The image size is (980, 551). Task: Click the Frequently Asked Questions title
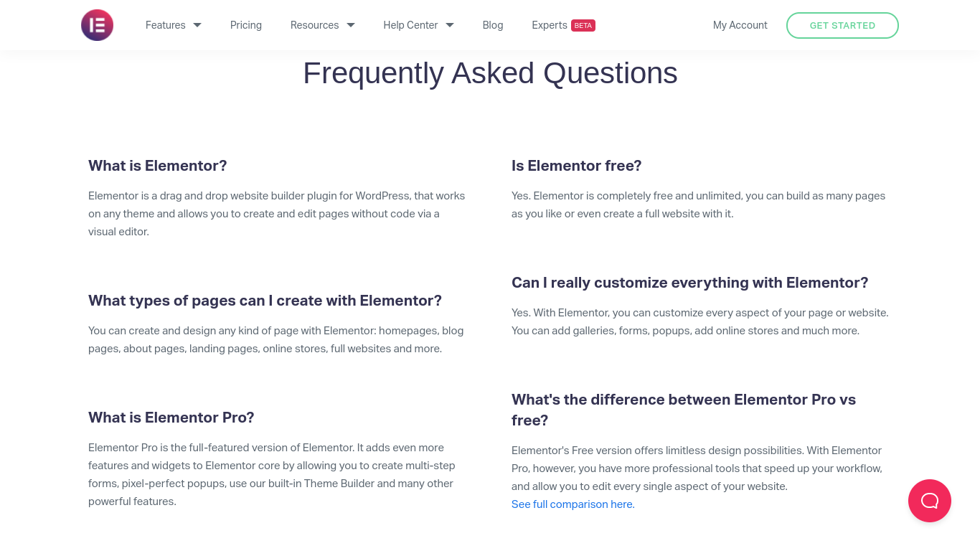(490, 73)
